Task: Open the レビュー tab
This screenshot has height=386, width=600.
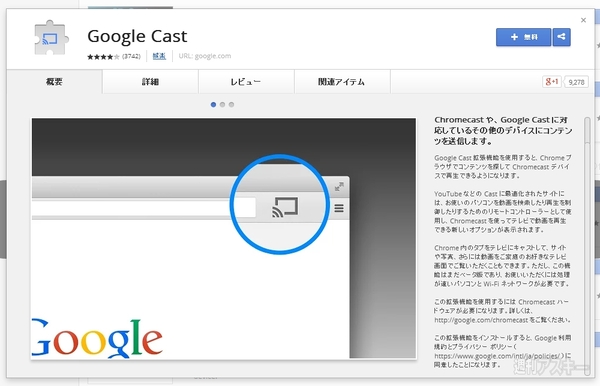Action: [246, 81]
